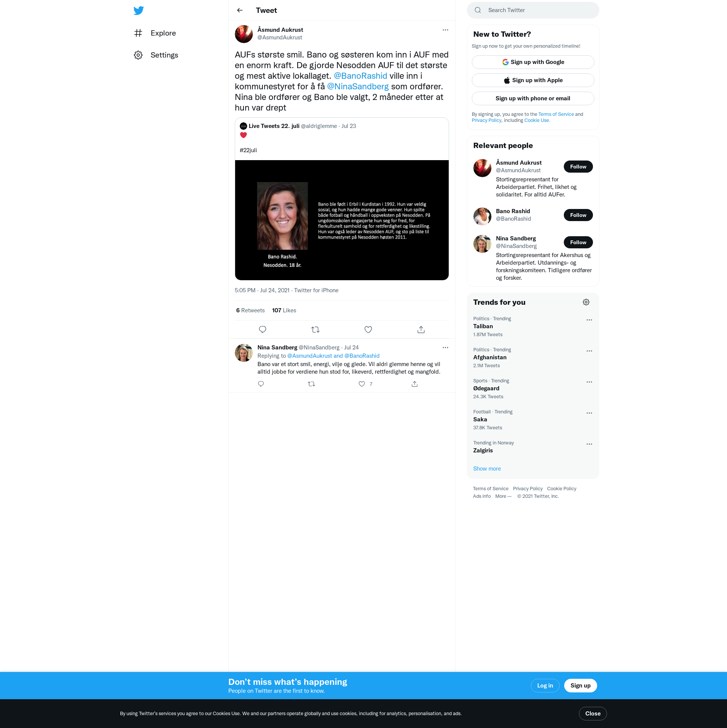The height and width of the screenshot is (728, 727).
Task: View the 6 Retweets list
Action: pyautogui.click(x=250, y=310)
